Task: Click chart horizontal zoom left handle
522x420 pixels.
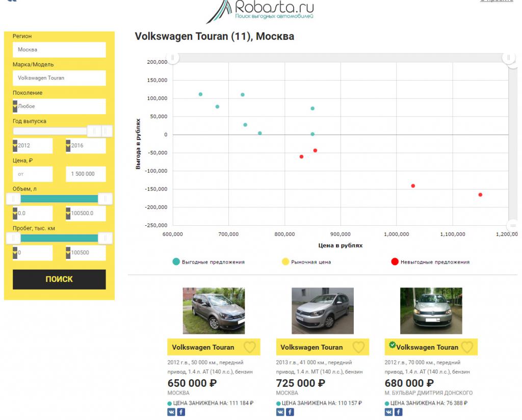Action: tap(172, 58)
